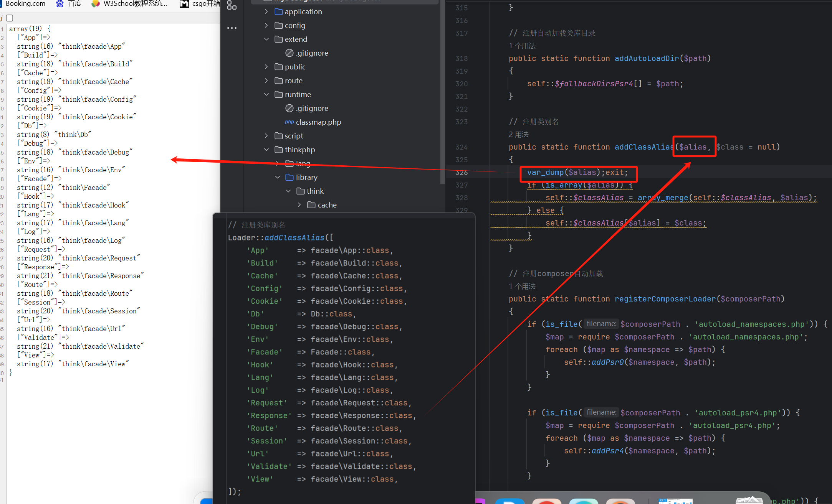Click the three-dots more tool windows icon

click(232, 28)
